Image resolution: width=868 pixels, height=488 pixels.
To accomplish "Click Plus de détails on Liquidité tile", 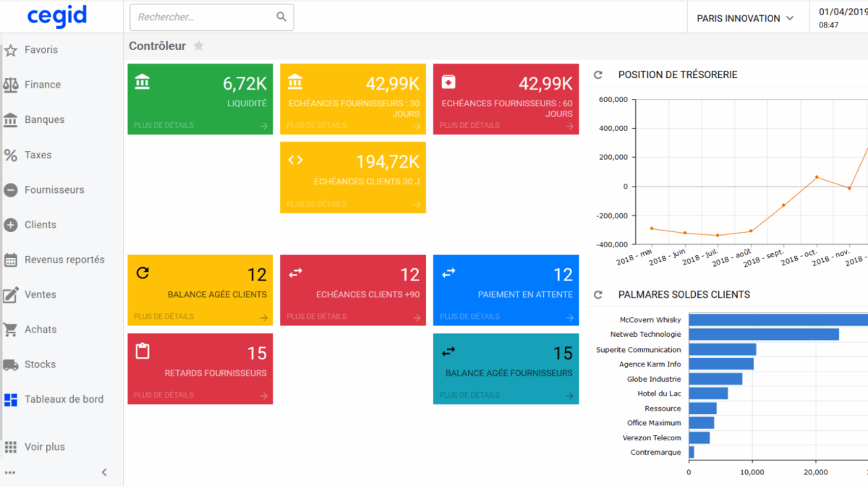I will pyautogui.click(x=164, y=126).
